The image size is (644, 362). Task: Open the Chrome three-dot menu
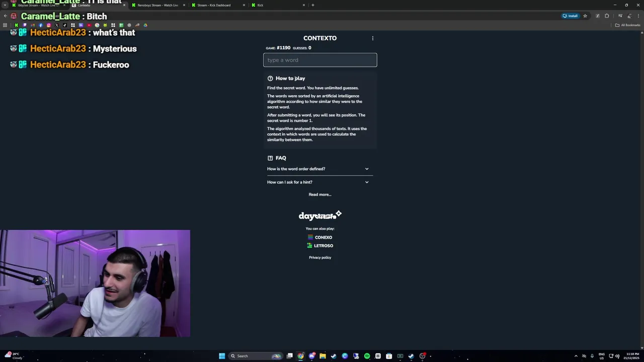pyautogui.click(x=638, y=16)
